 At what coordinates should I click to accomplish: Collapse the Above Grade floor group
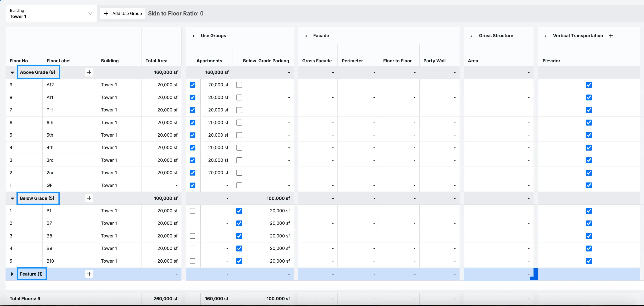pos(12,72)
